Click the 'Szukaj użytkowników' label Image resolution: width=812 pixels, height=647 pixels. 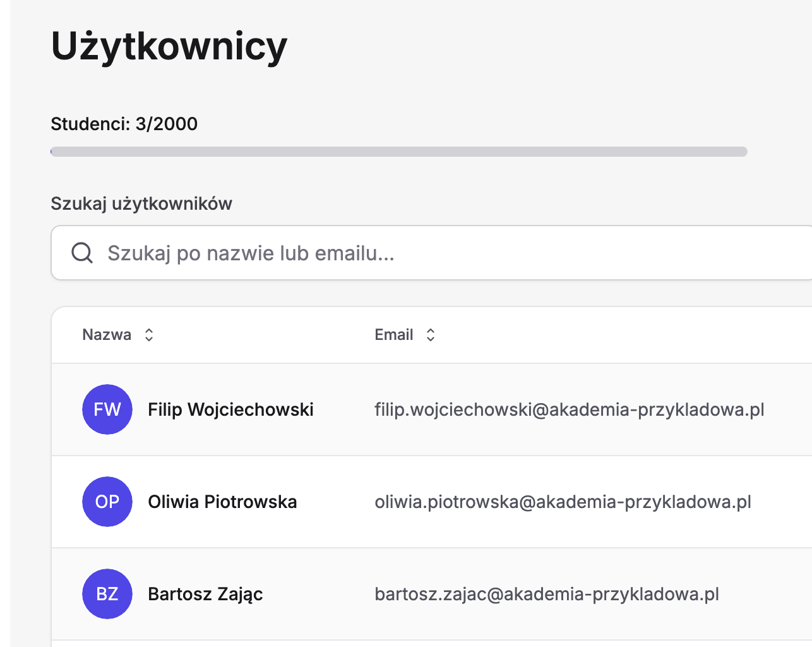141,203
